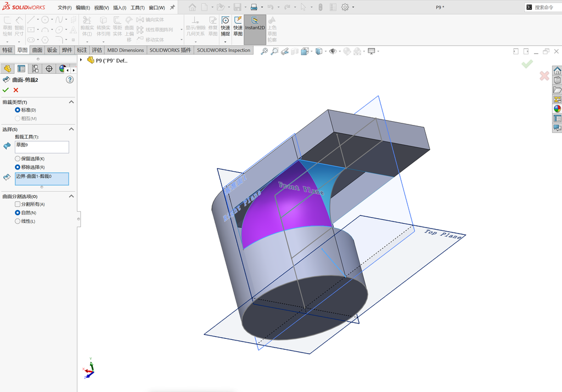Open the ConfigurationManager tab icon

(x=35, y=69)
